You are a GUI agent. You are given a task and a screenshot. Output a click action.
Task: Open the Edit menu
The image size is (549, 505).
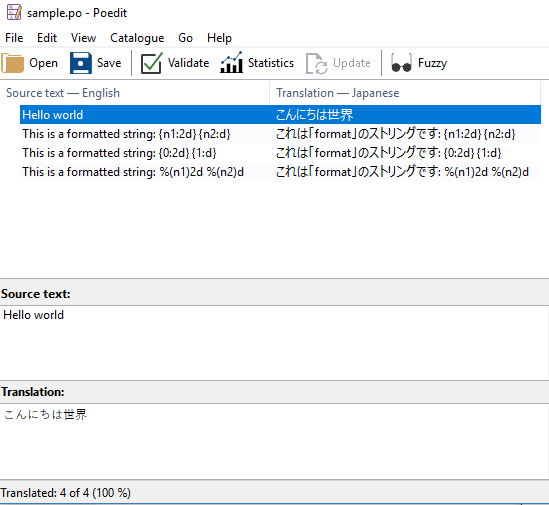point(47,38)
